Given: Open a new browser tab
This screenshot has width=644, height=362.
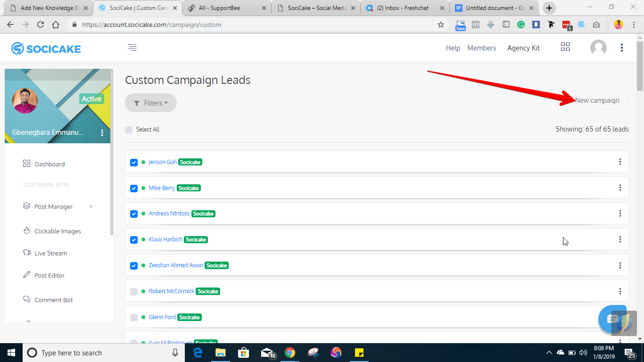Looking at the screenshot, I should click(549, 8).
